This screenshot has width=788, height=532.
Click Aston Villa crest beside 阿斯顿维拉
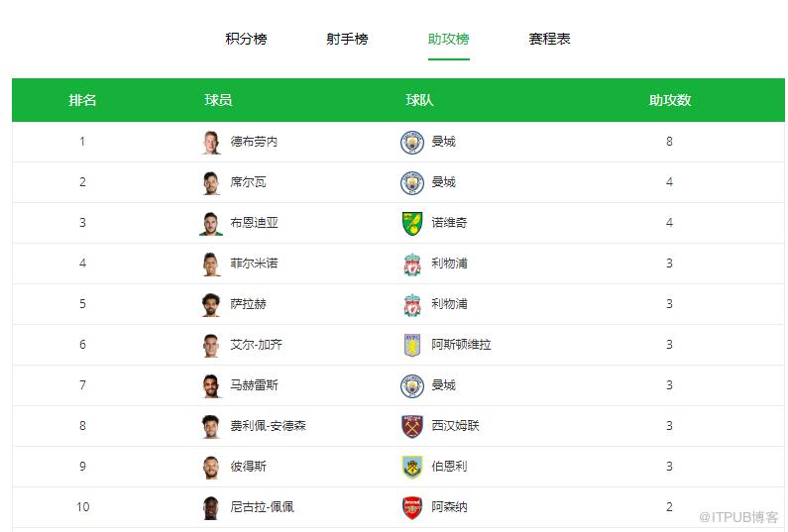[412, 345]
